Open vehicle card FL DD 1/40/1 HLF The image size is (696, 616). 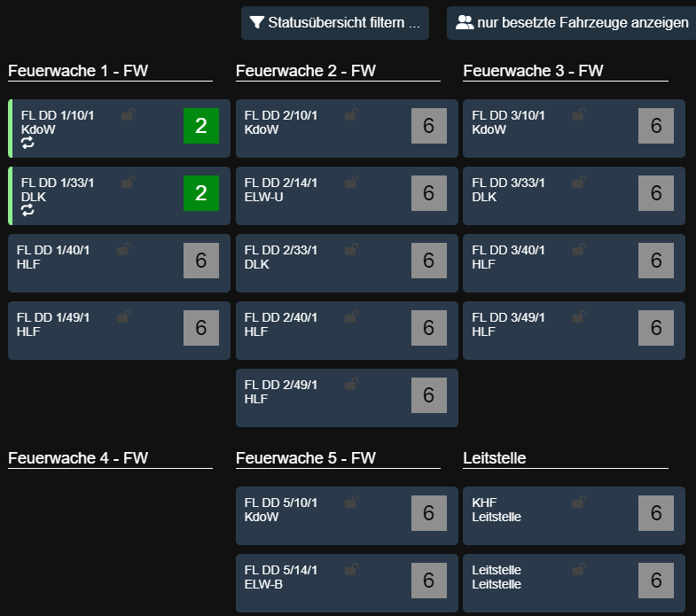point(89,263)
